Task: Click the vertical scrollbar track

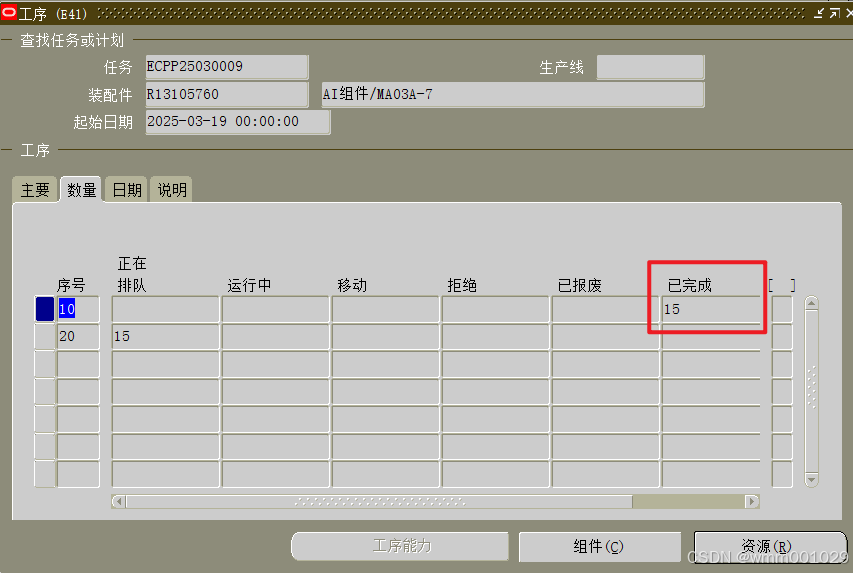Action: [811, 391]
